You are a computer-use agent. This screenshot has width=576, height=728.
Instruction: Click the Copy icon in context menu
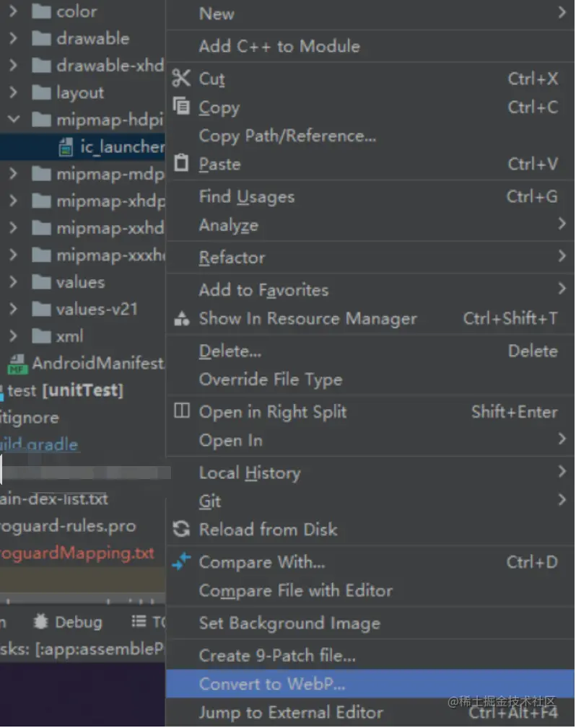(x=181, y=107)
